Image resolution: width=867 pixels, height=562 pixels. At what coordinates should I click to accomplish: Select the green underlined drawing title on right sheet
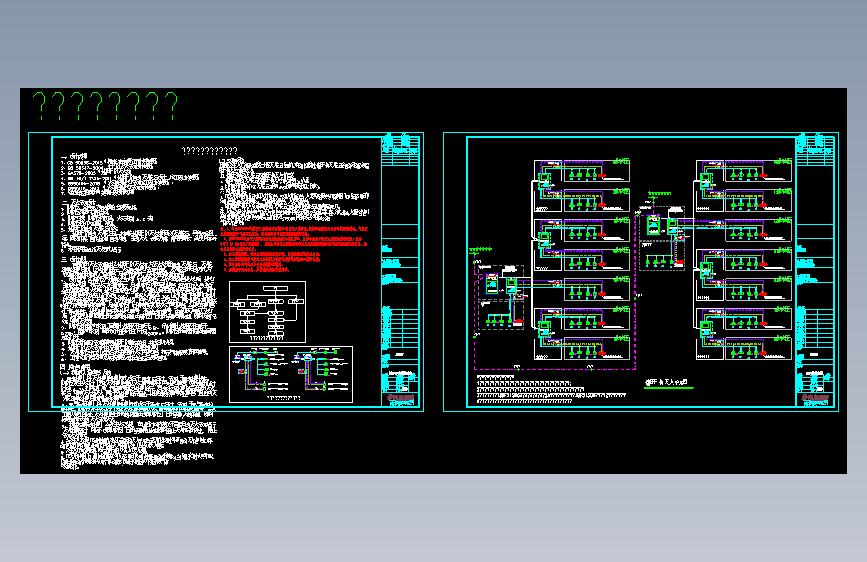pos(668,383)
